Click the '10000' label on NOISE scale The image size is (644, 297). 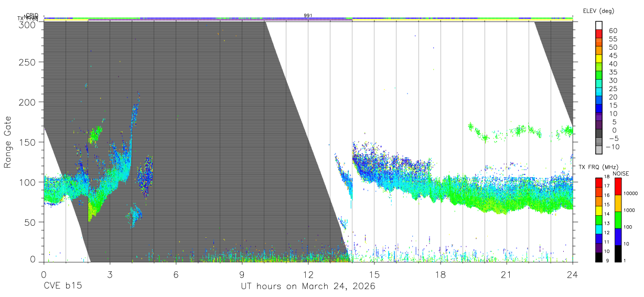[632, 193]
